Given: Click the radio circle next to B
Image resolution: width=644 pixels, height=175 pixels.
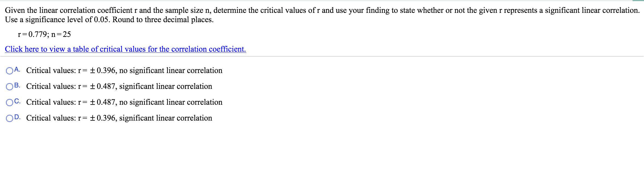Looking at the screenshot, I should point(9,86).
